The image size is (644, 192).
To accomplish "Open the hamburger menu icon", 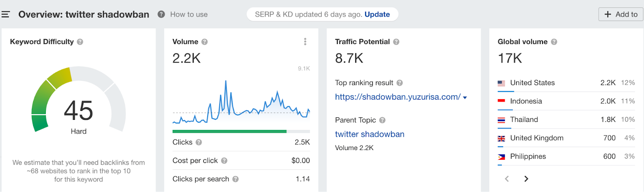I will (x=6, y=15).
